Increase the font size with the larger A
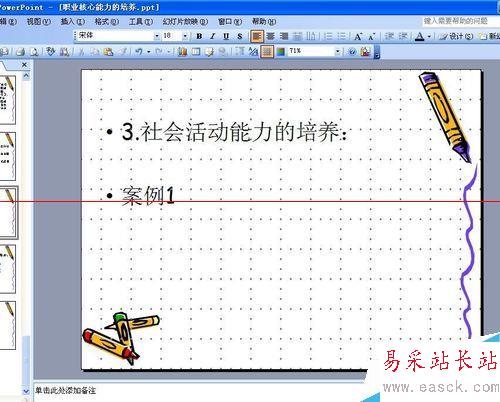This screenshot has width=500, height=402. point(358,36)
